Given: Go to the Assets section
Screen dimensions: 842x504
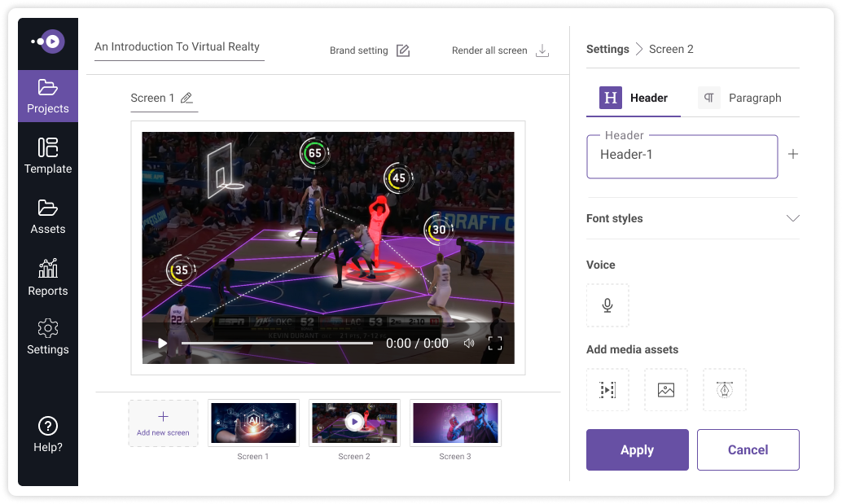Looking at the screenshot, I should [x=48, y=217].
